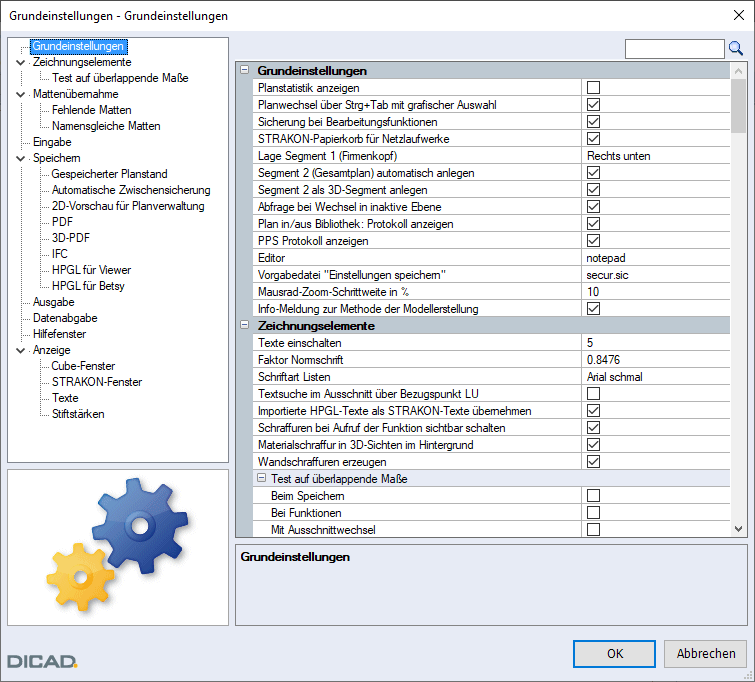The image size is (755, 682).
Task: Tick the Planstatistik anzeigen checkbox
Action: tap(593, 88)
